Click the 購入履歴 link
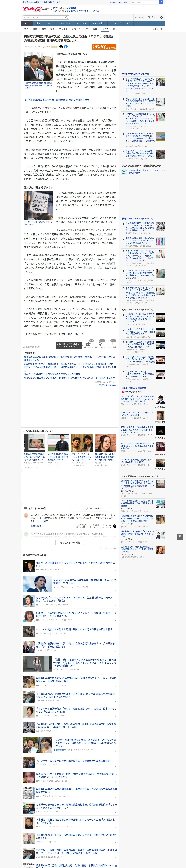The image size is (186, 868). coord(152,18)
